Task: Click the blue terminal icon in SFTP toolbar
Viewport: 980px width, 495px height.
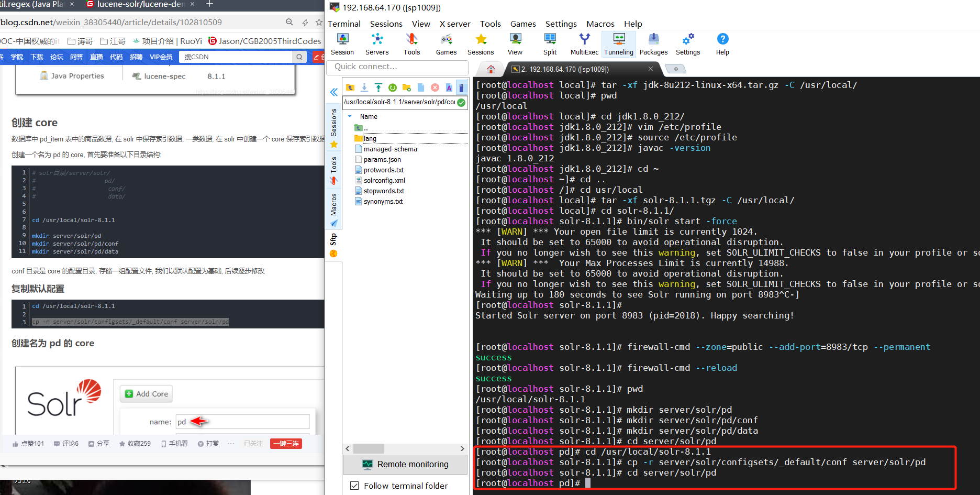Action: pos(461,87)
